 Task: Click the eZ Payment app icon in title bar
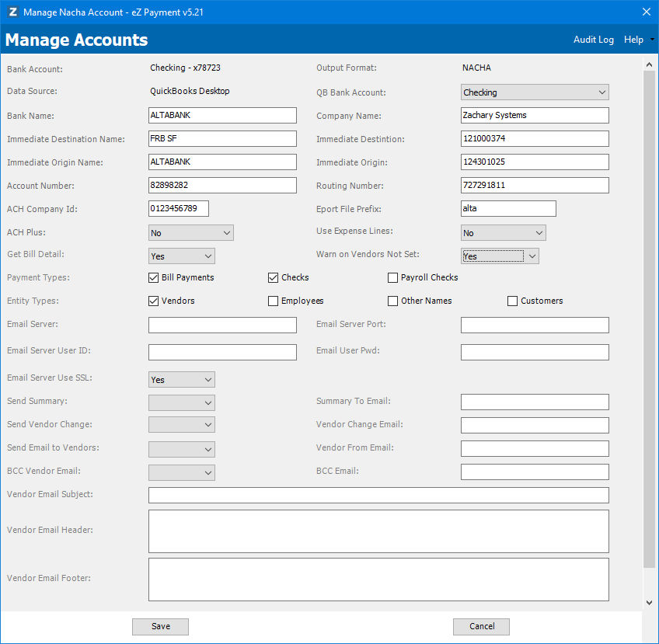[13, 12]
